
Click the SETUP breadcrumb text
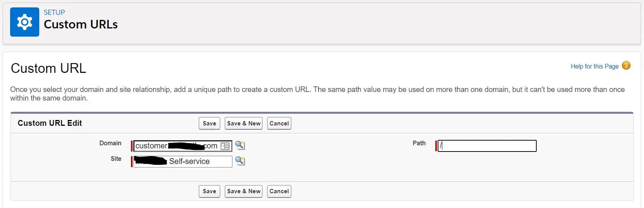click(x=54, y=12)
